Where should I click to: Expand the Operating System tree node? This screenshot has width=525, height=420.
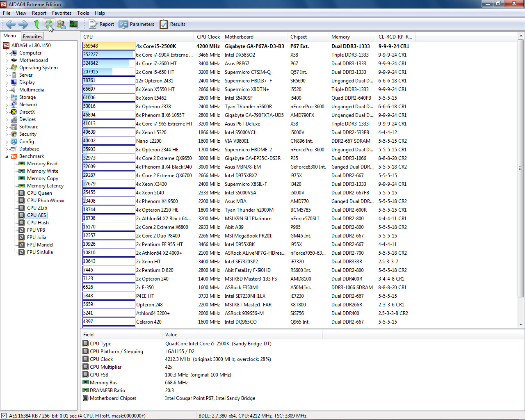(7, 68)
